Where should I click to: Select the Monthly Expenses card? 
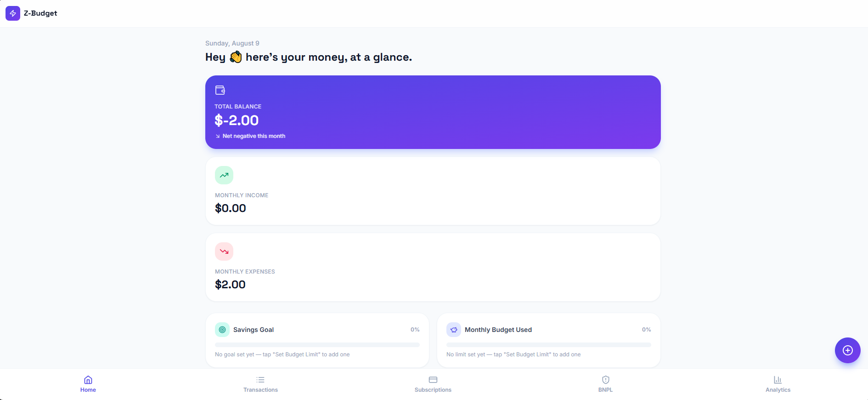coord(433,267)
